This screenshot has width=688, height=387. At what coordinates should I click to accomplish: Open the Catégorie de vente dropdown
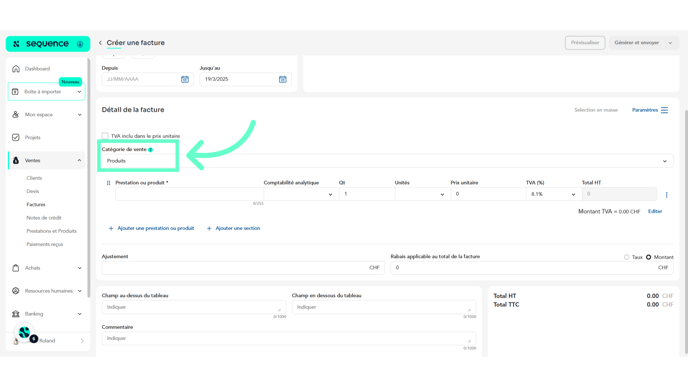tap(387, 161)
